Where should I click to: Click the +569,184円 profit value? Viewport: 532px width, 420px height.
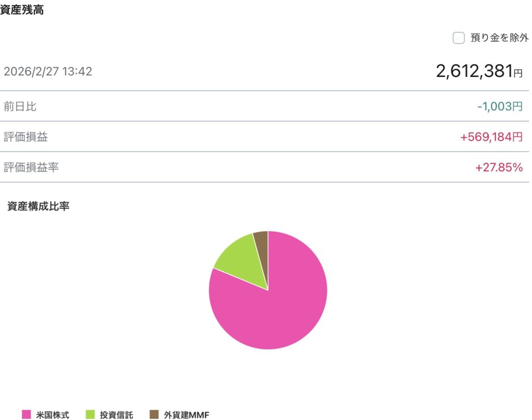pyautogui.click(x=491, y=138)
